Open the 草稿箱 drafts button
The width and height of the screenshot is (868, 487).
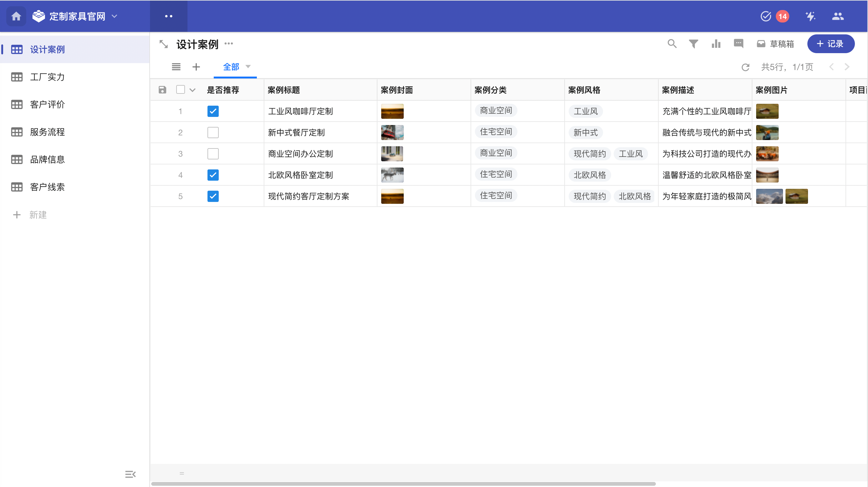click(x=775, y=44)
